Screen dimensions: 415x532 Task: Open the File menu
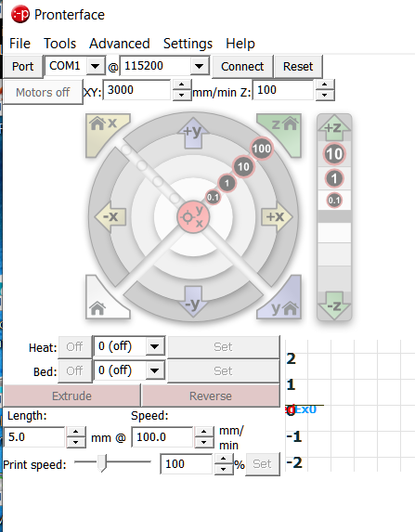pyautogui.click(x=19, y=44)
